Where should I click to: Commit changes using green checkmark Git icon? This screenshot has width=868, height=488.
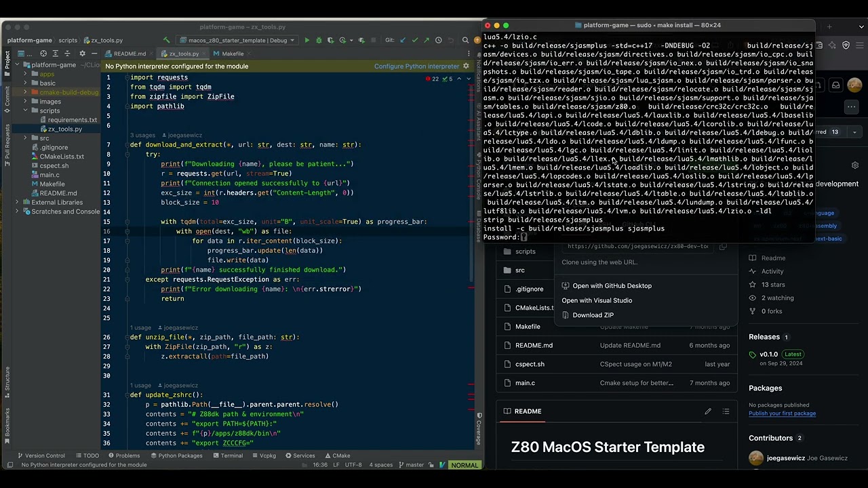coord(415,40)
